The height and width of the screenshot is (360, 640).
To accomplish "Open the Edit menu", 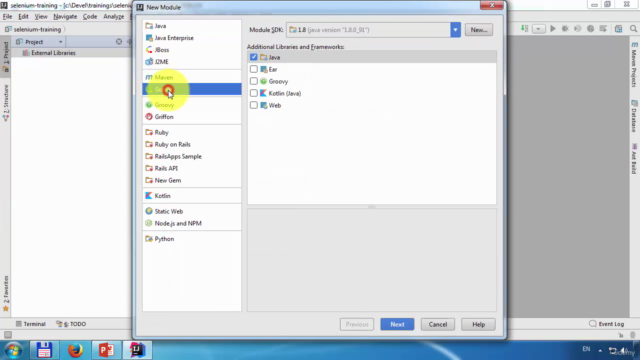I will (23, 17).
